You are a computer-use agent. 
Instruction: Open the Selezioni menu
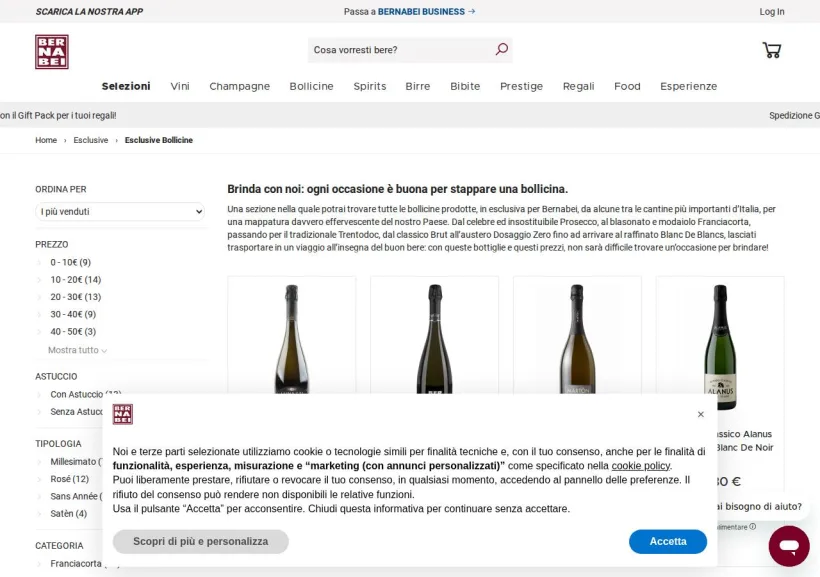[126, 86]
